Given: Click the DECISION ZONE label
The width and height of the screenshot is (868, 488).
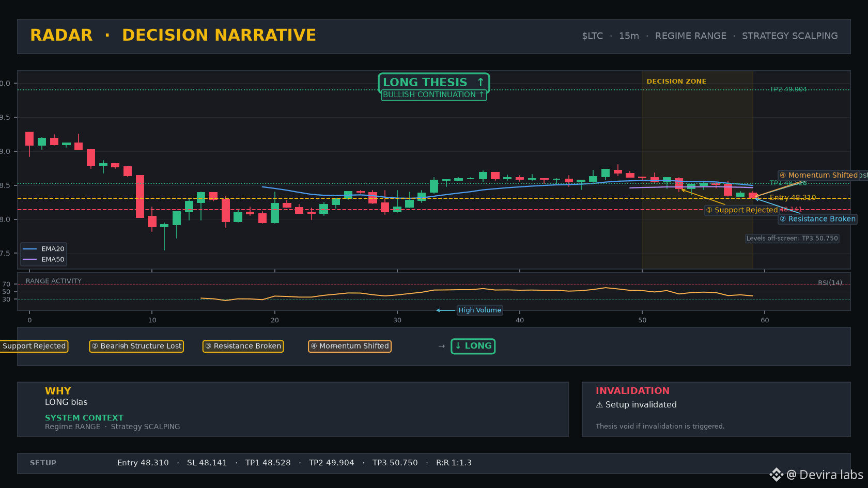Looking at the screenshot, I should (676, 81).
